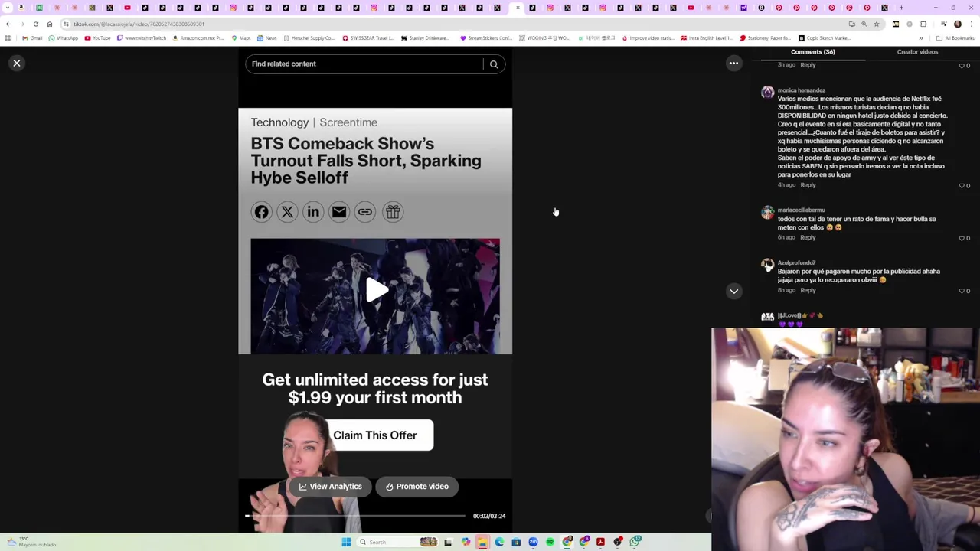This screenshot has width=980, height=551.
Task: Click the gift article icon in video
Action: pyautogui.click(x=392, y=212)
